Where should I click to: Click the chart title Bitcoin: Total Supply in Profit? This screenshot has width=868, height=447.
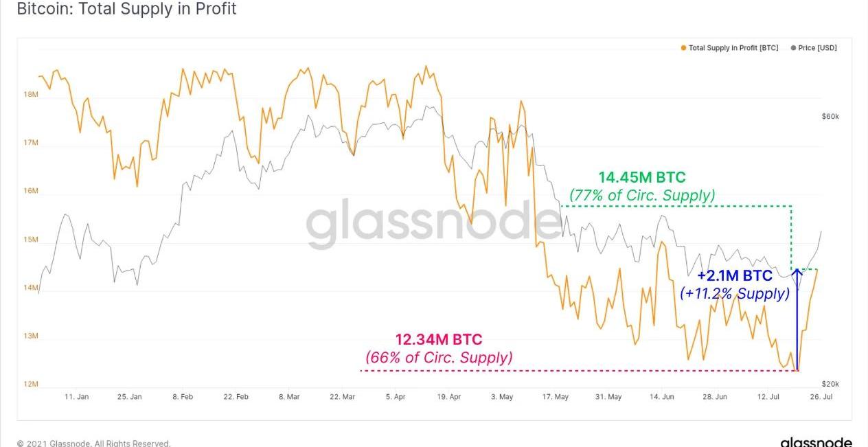(x=126, y=9)
